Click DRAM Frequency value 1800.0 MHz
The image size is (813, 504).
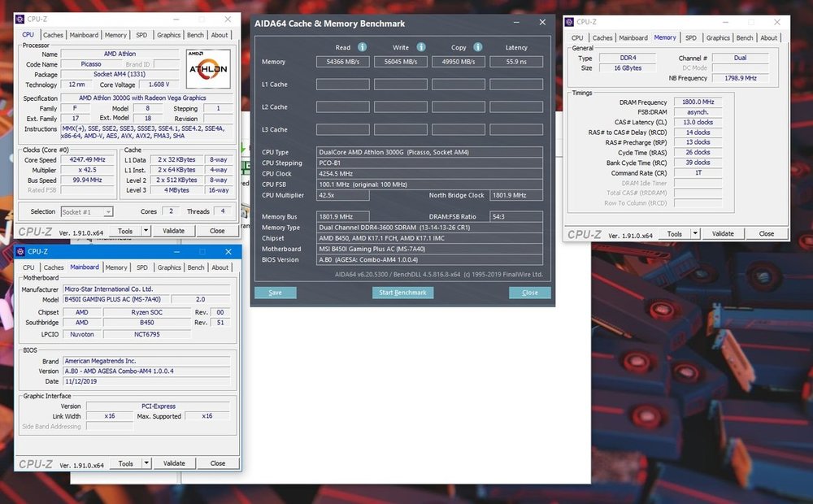(x=698, y=102)
